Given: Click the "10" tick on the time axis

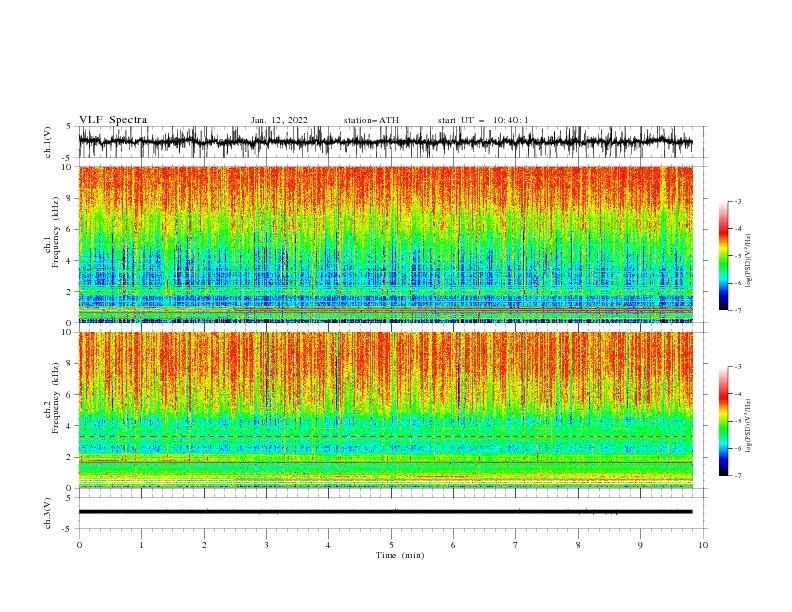Looking at the screenshot, I should (703, 545).
